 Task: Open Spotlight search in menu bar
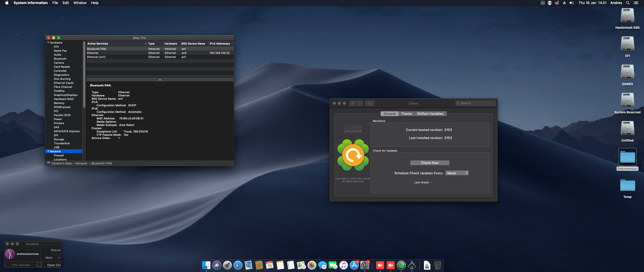click(628, 3)
